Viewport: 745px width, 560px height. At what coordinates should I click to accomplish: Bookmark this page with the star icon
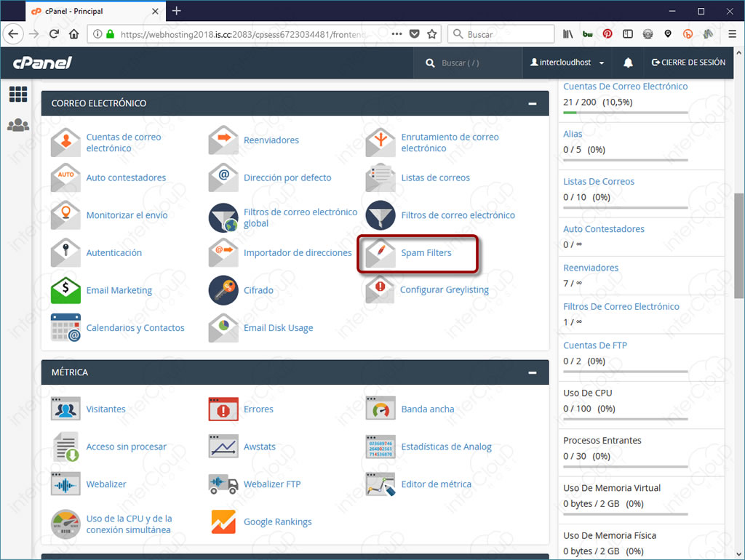432,34
